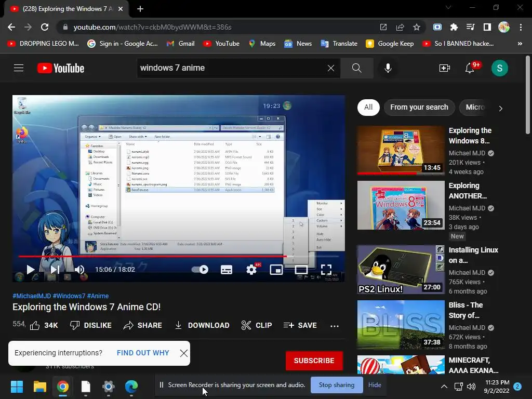Share the video
This screenshot has height=399, width=532.
coord(142,325)
